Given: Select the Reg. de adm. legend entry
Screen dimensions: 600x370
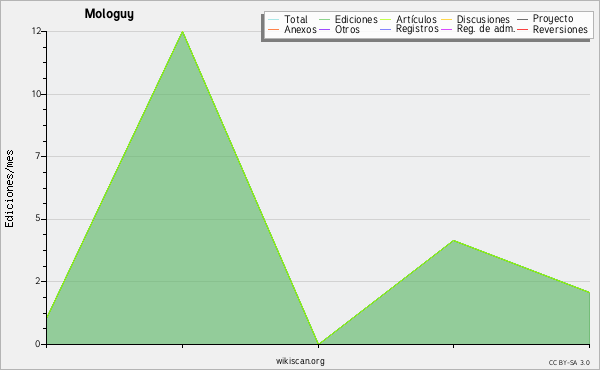Looking at the screenshot, I should [x=486, y=29].
